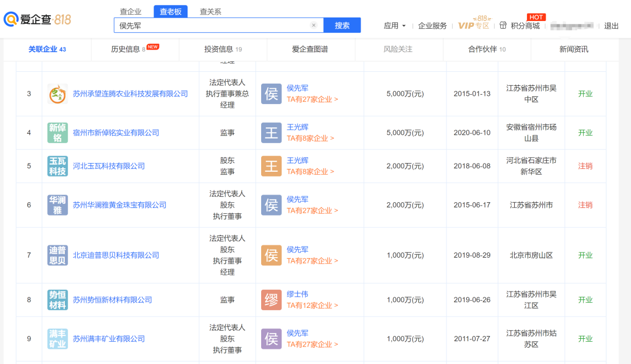Viewport: 631px width, 364px height.
Task: Open 北京迪普思贝科技有限公司 company link
Action: tap(116, 255)
